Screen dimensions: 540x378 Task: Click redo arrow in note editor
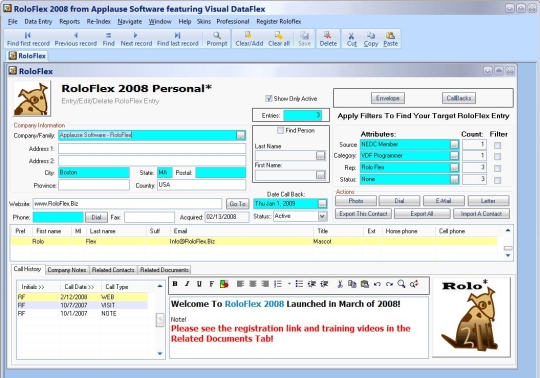389,284
